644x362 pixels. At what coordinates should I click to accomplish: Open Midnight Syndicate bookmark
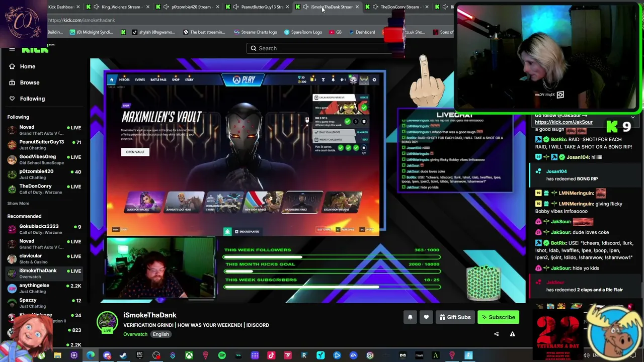coord(92,32)
